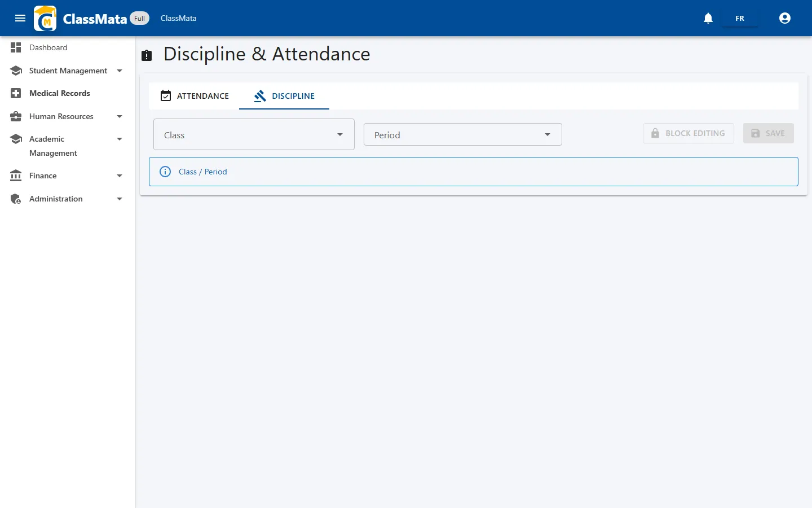Open Finance menu item
The height and width of the screenshot is (508, 812).
68,176
